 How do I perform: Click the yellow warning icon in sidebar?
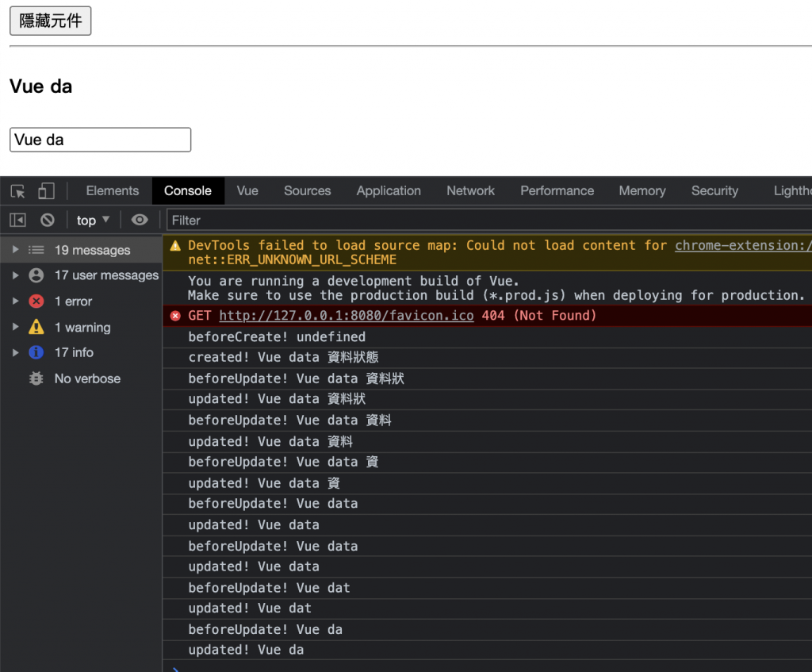point(36,327)
